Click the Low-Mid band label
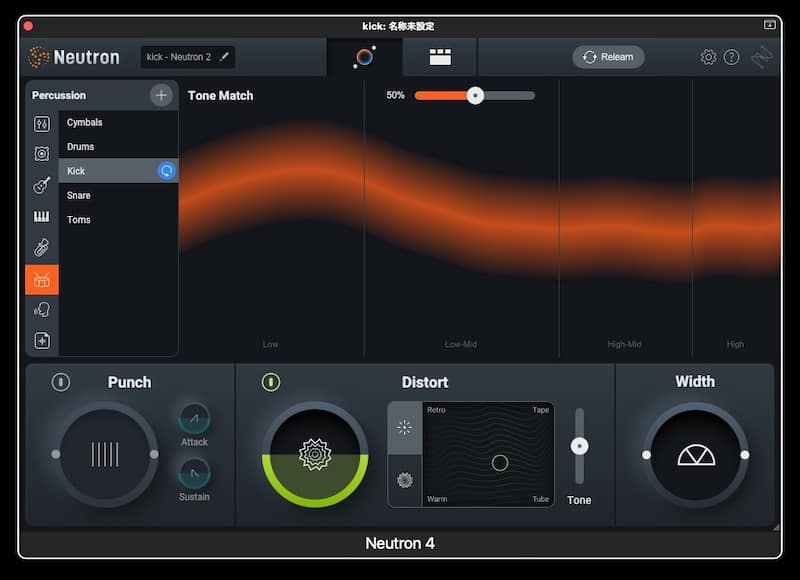This screenshot has width=800, height=580. coord(461,344)
